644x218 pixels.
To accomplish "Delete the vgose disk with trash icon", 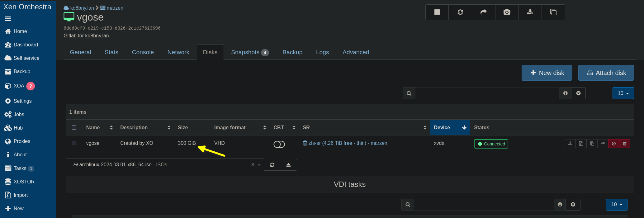I will click(x=624, y=144).
